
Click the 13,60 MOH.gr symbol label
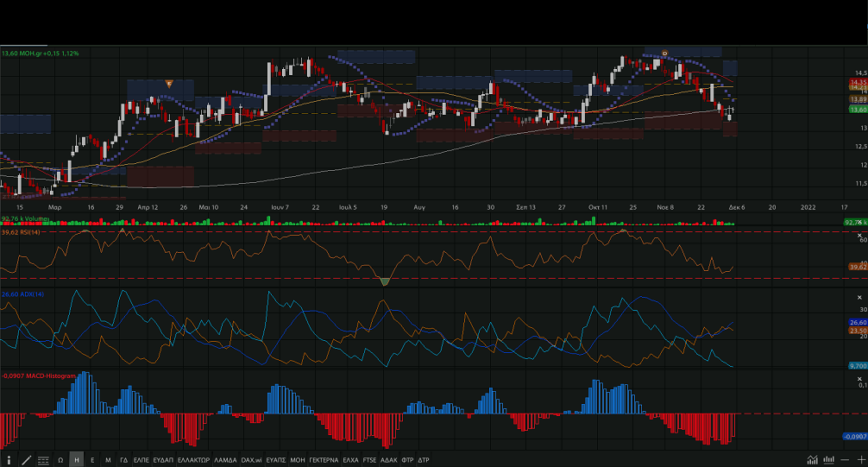(40, 54)
